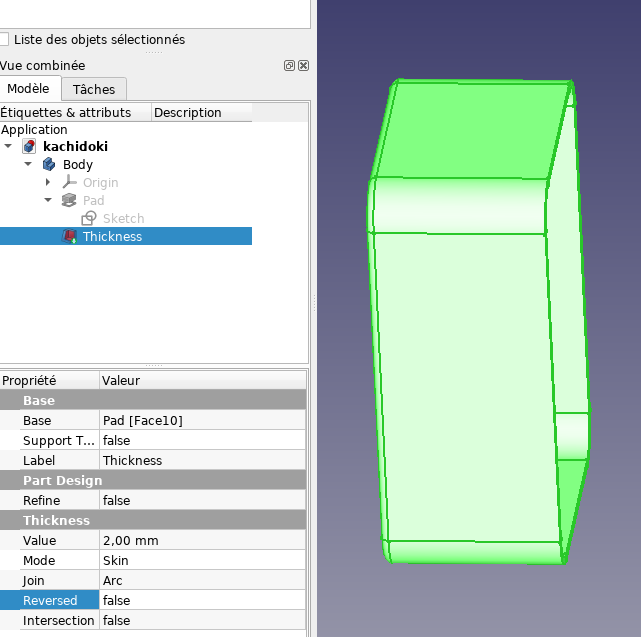641x637 pixels.
Task: Select the Origin item label
Action: (x=101, y=182)
